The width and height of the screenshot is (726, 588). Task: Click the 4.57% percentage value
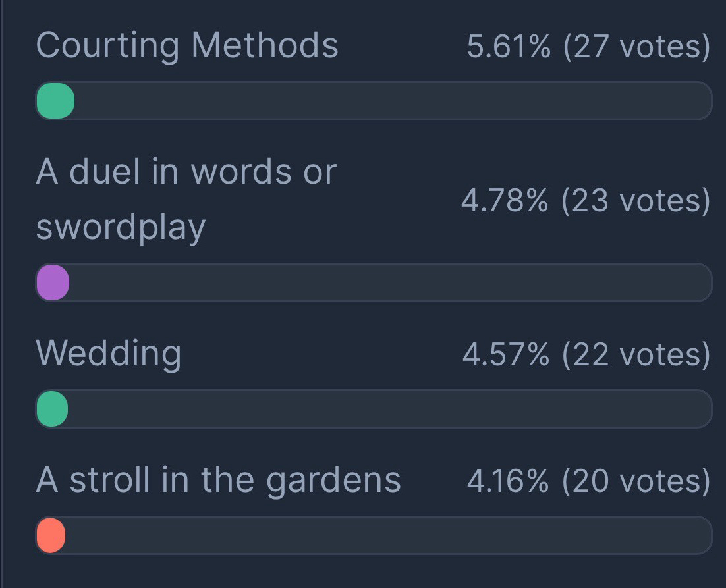pos(505,355)
